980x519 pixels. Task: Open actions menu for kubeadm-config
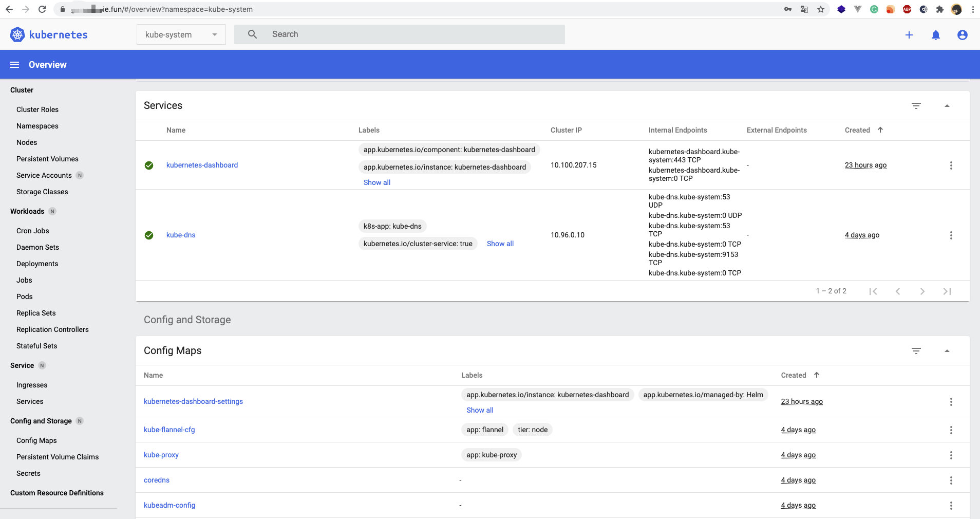(951, 506)
